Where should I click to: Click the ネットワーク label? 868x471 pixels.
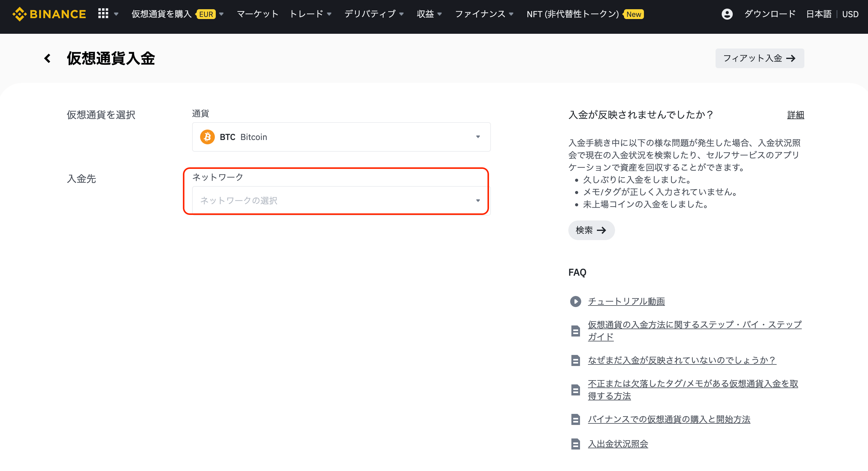[218, 177]
